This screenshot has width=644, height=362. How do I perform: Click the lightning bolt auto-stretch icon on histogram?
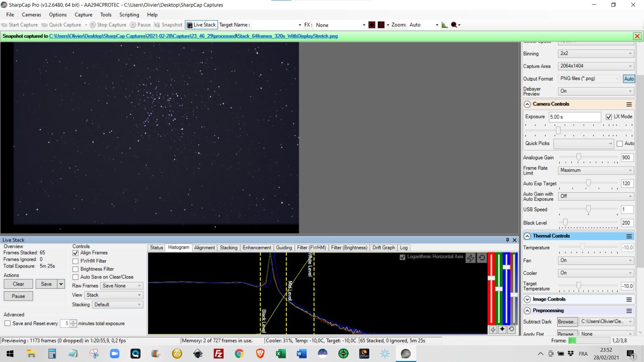coord(471,258)
